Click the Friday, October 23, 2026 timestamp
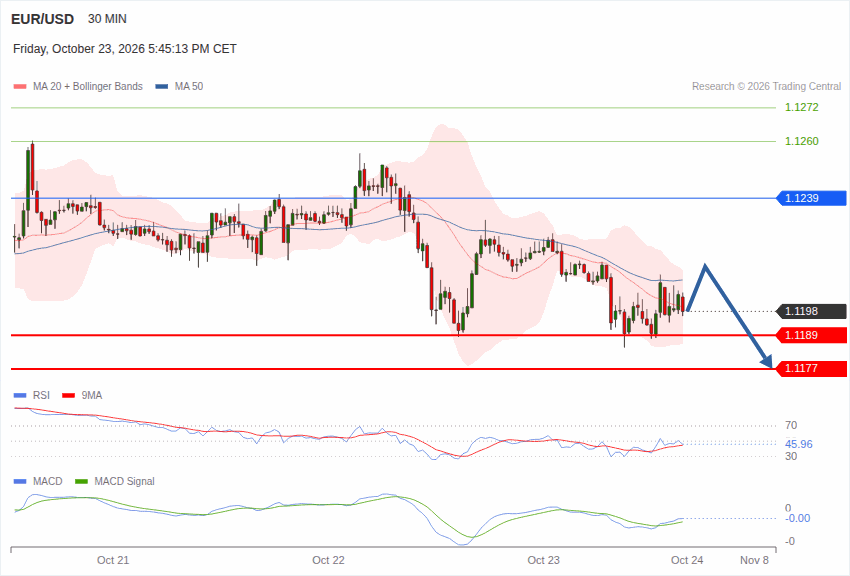Viewport: 850px width, 576px height. [125, 49]
